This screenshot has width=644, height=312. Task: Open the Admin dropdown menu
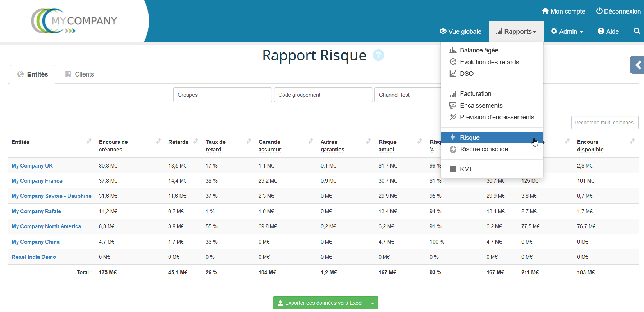pyautogui.click(x=567, y=32)
